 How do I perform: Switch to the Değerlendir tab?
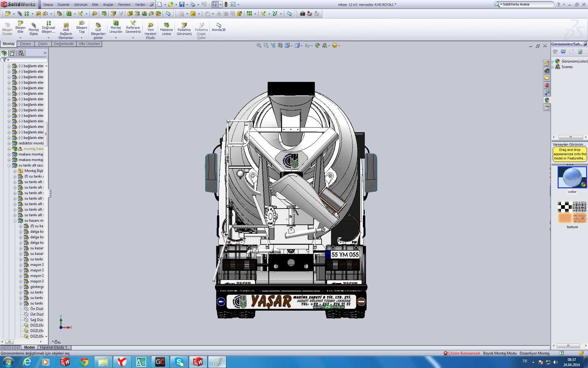(64, 44)
